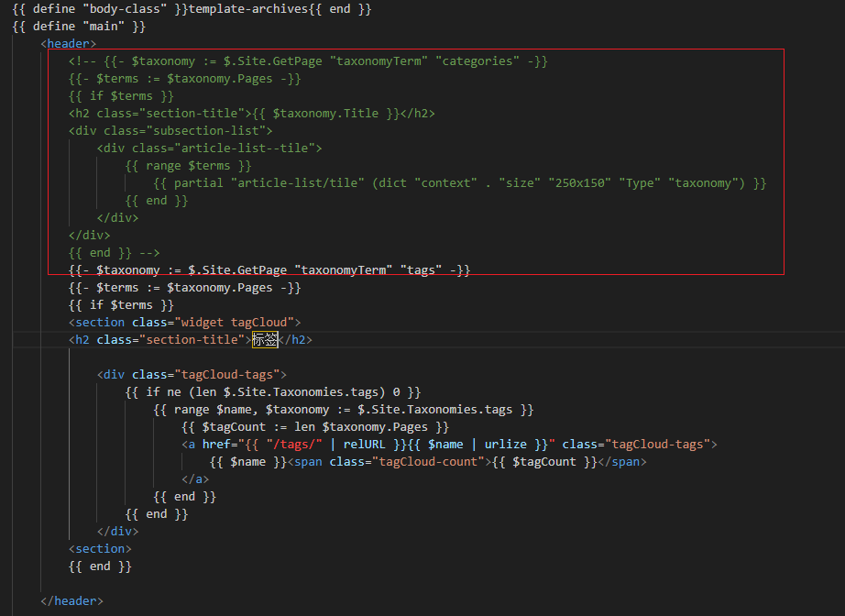The width and height of the screenshot is (845, 616).
Task: Click the opening header tag
Action: coord(69,44)
